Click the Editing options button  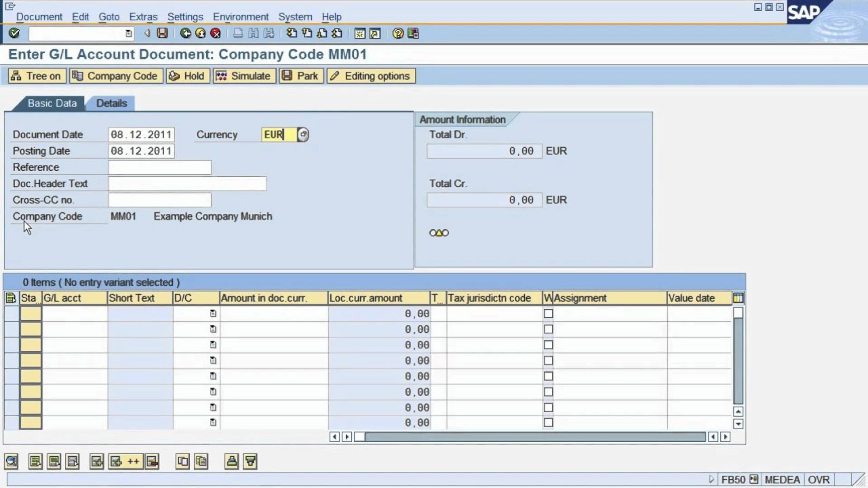(370, 76)
